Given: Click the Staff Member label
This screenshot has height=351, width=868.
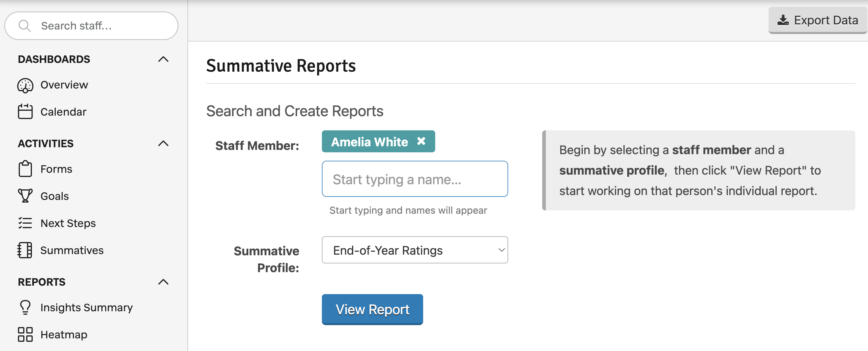Looking at the screenshot, I should coord(257,146).
